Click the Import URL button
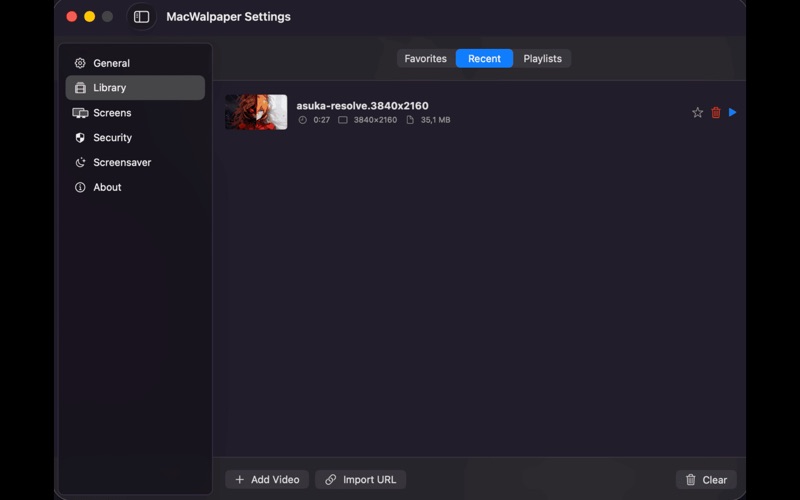Image resolution: width=800 pixels, height=500 pixels. click(360, 480)
